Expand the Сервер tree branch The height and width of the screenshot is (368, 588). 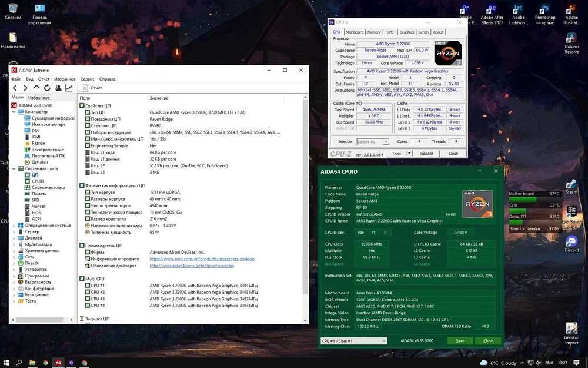(x=14, y=231)
